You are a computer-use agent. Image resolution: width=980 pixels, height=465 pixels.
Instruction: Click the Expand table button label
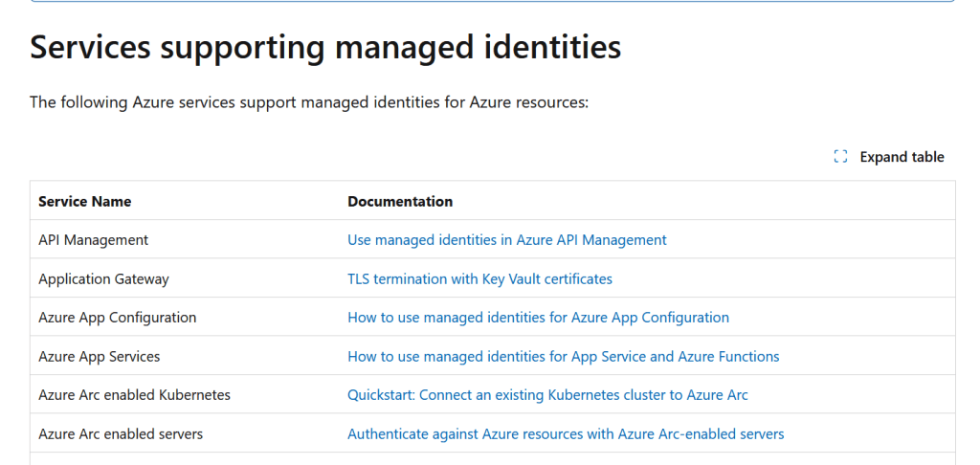(902, 157)
